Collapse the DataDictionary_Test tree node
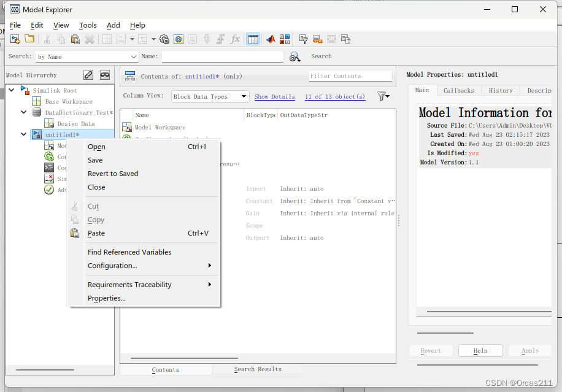The image size is (562, 392). click(24, 112)
